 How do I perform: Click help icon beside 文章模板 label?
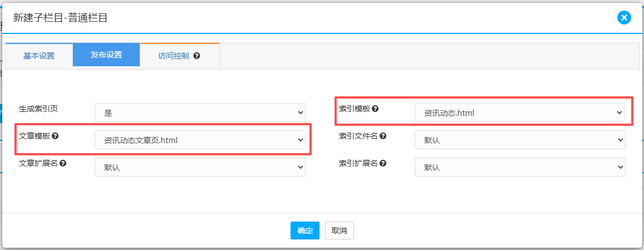point(55,136)
